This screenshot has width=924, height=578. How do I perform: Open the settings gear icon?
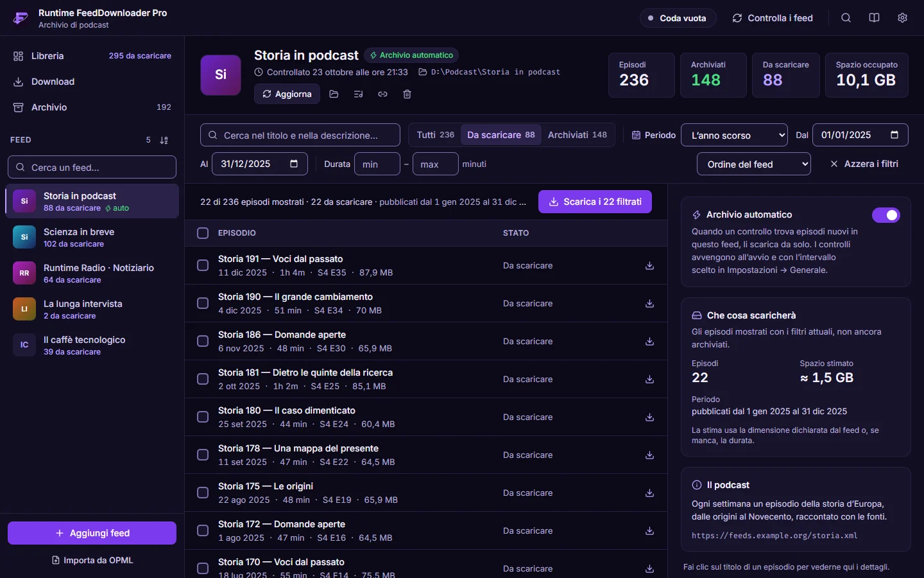click(x=902, y=18)
